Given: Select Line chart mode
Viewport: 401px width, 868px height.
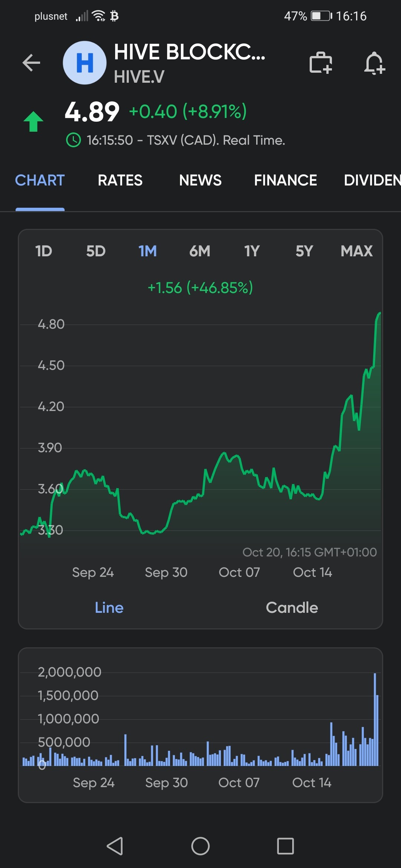Looking at the screenshot, I should point(109,608).
